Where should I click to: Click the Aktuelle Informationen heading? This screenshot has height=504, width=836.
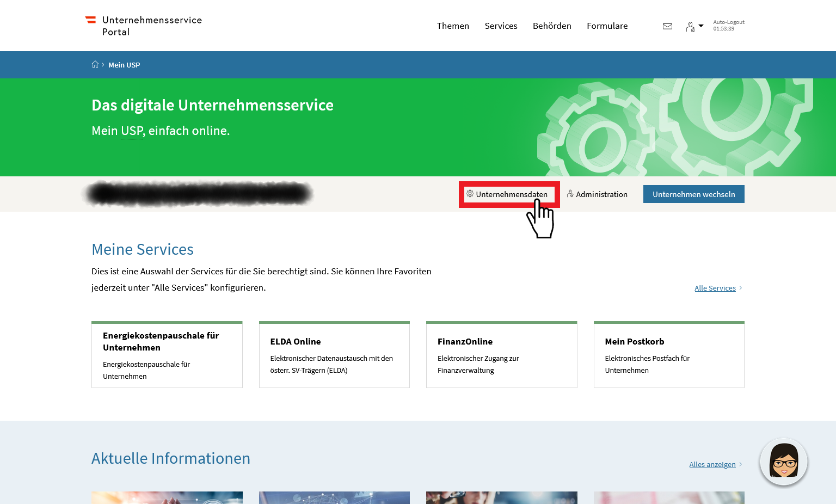pyautogui.click(x=171, y=458)
